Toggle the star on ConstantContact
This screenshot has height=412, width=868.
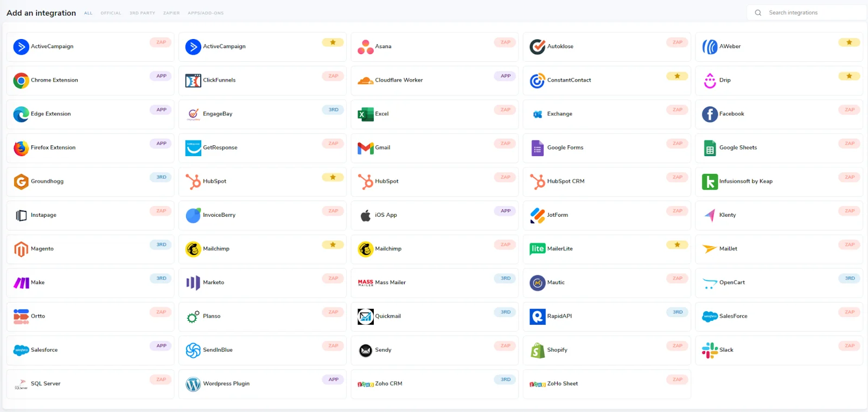(676, 76)
